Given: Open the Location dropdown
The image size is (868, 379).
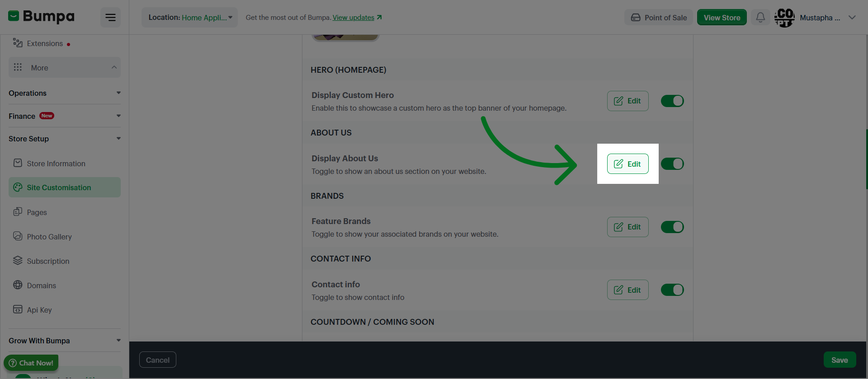Looking at the screenshot, I should click(x=190, y=17).
